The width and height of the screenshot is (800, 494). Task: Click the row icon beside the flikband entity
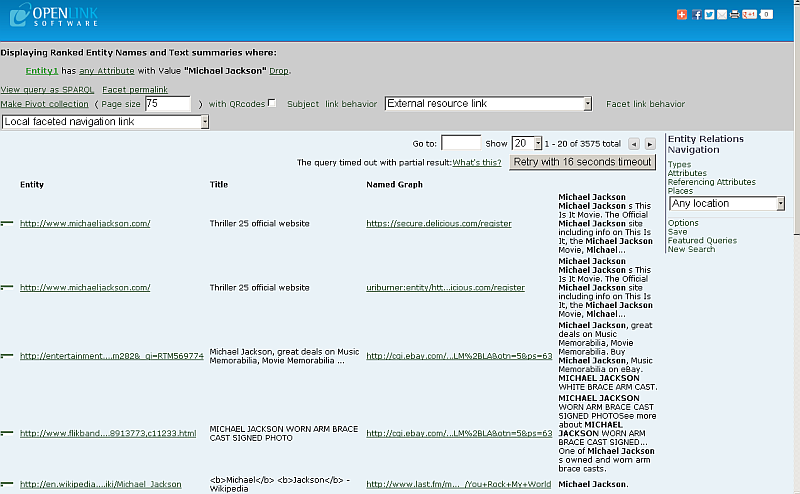click(x=7, y=433)
